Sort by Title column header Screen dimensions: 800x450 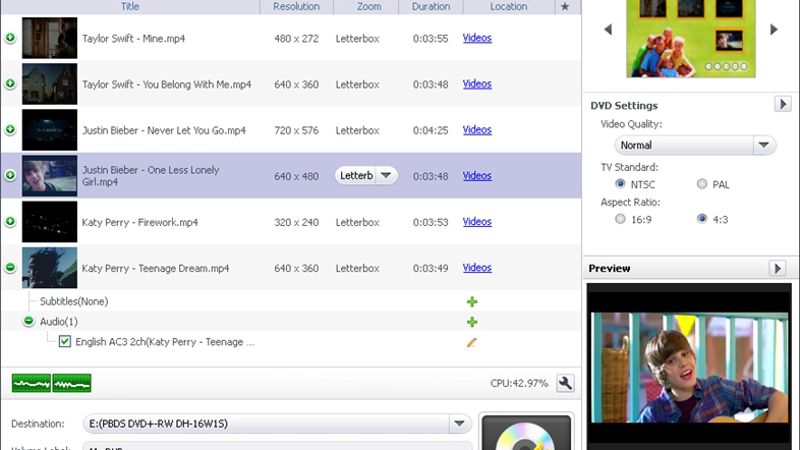[130, 7]
